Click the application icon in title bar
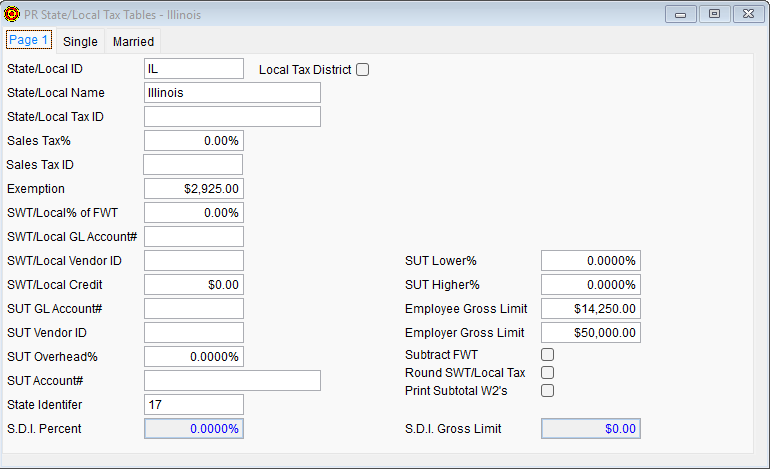The image size is (772, 473). point(12,14)
